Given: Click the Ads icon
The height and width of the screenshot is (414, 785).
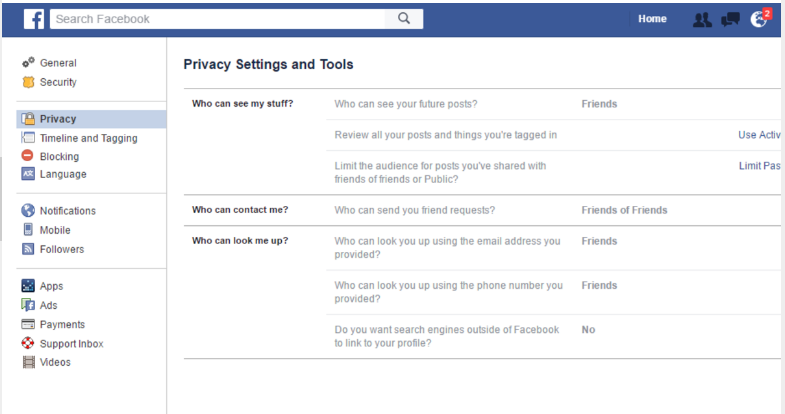Looking at the screenshot, I should [28, 305].
